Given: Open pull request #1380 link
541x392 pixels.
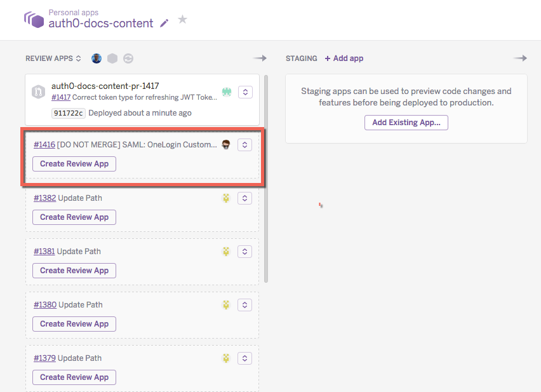Looking at the screenshot, I should (45, 305).
